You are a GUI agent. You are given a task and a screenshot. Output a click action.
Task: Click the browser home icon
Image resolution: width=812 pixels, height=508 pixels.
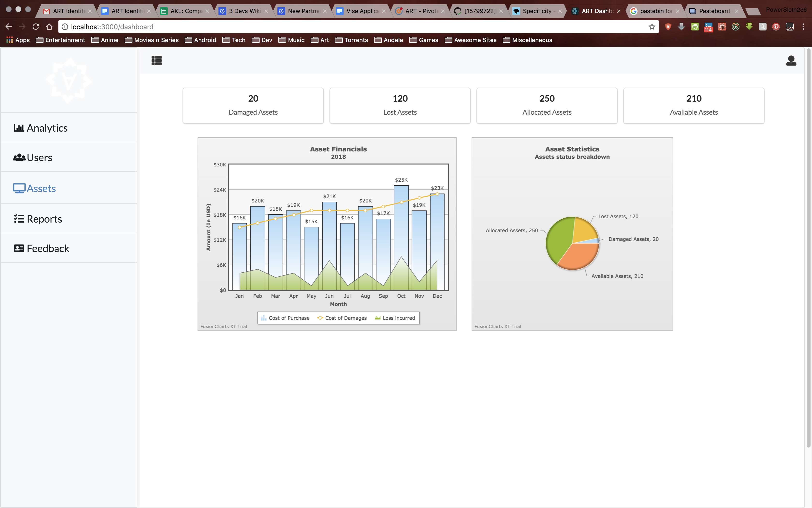(x=49, y=27)
